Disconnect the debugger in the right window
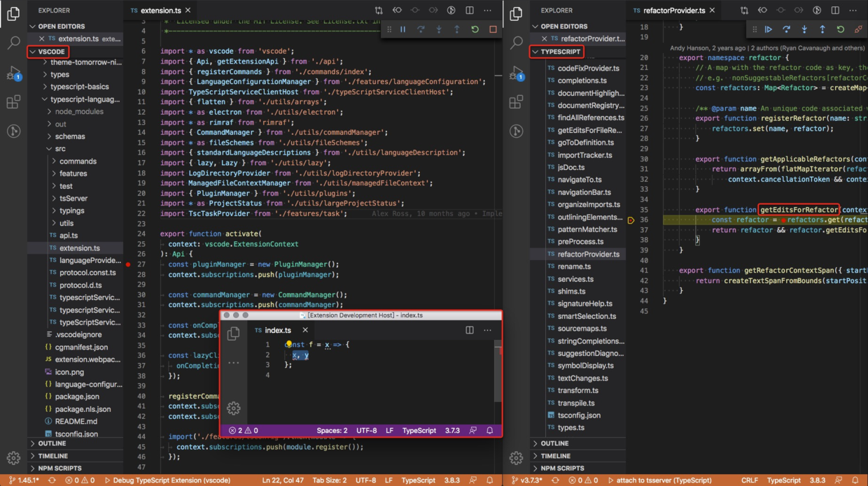Image resolution: width=868 pixels, height=486 pixels. click(x=858, y=29)
